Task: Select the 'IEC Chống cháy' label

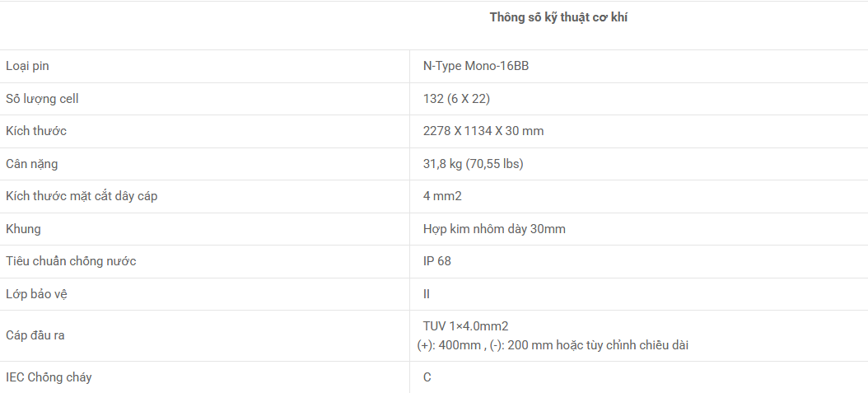Action: point(49,377)
